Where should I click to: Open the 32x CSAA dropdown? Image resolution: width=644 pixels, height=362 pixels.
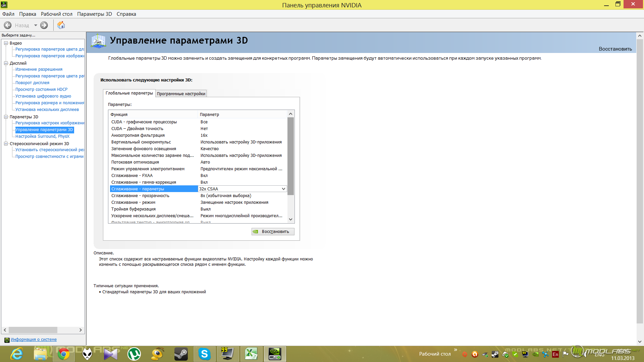point(283,189)
